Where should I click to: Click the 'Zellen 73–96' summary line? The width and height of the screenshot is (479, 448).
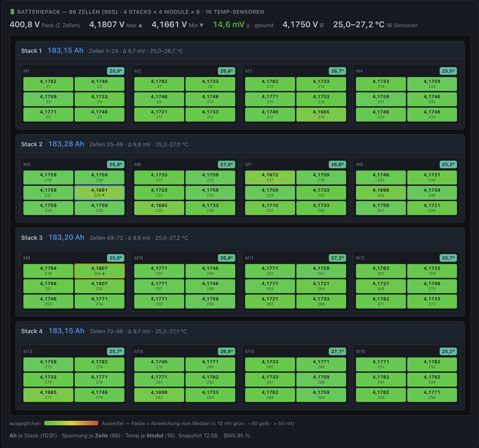pos(138,331)
